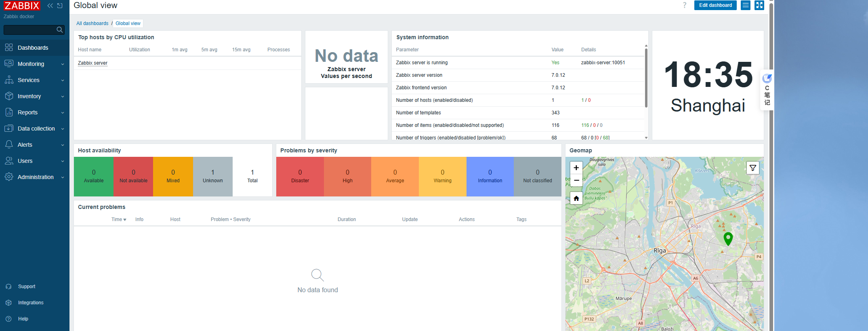Go to All dashboards breadcrumb
This screenshot has height=331, width=868.
click(x=92, y=23)
